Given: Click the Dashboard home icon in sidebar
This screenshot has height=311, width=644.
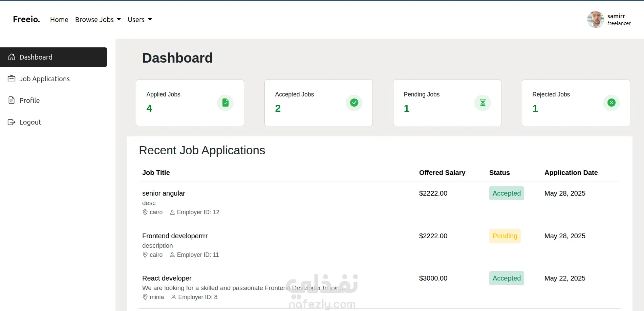Looking at the screenshot, I should [x=12, y=57].
